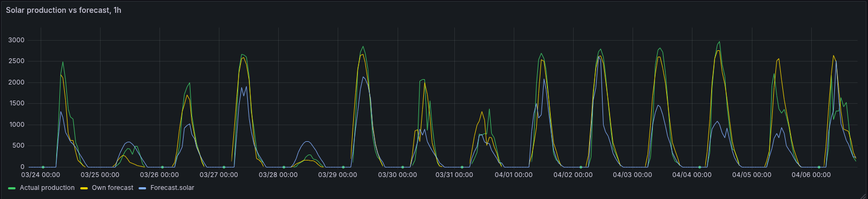
Task: Click the x-axis label '03/31 00:00'
Action: 454,175
